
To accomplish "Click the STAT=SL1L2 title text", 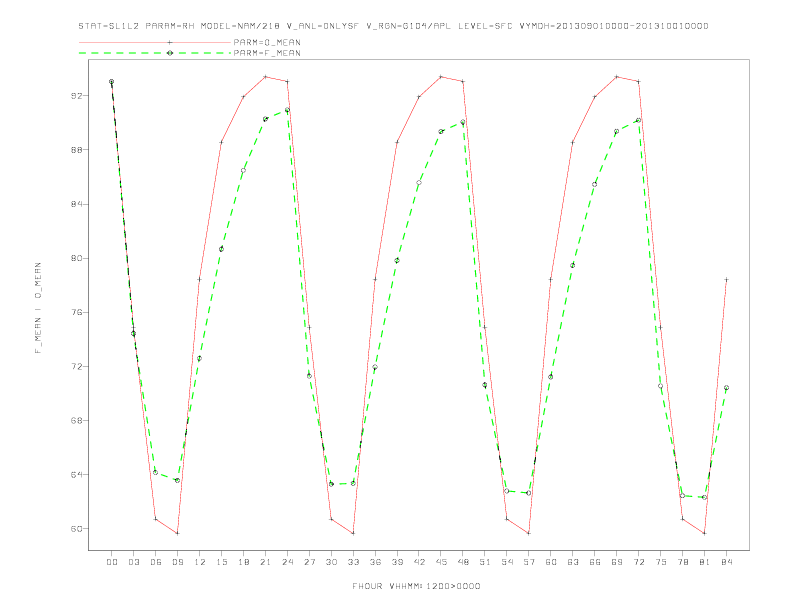I will click(x=109, y=26).
